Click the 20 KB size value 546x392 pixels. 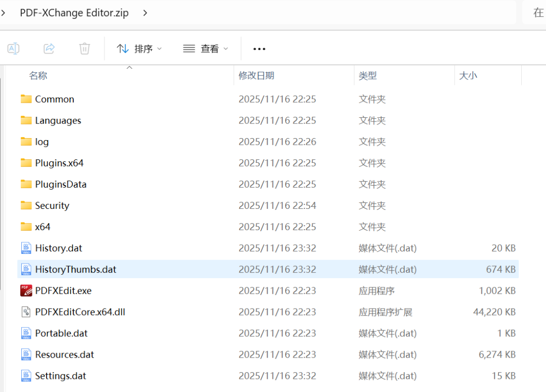(x=504, y=248)
